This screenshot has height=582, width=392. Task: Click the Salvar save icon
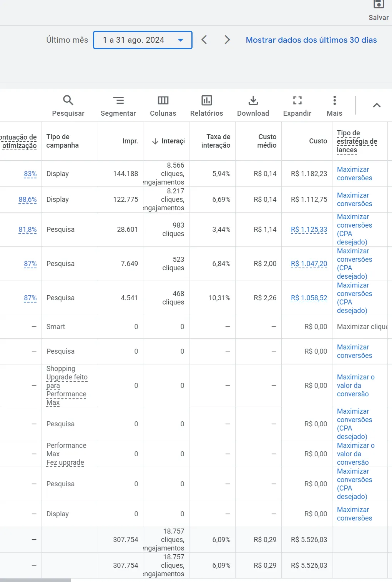click(379, 5)
